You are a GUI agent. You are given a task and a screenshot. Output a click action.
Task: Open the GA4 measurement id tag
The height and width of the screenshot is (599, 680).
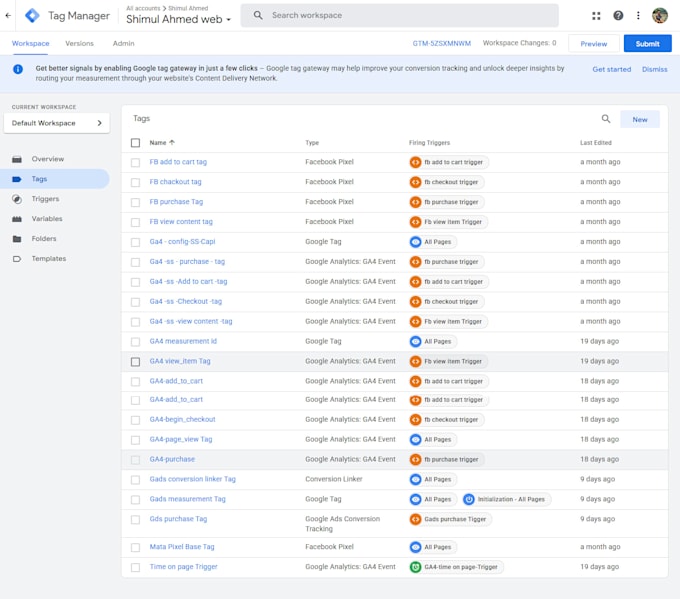pos(183,341)
